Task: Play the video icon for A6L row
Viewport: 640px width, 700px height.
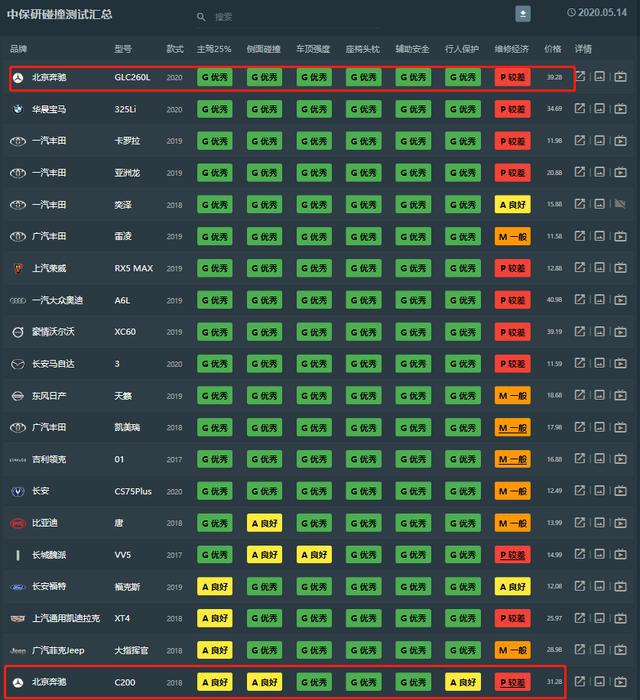Action: click(620, 300)
